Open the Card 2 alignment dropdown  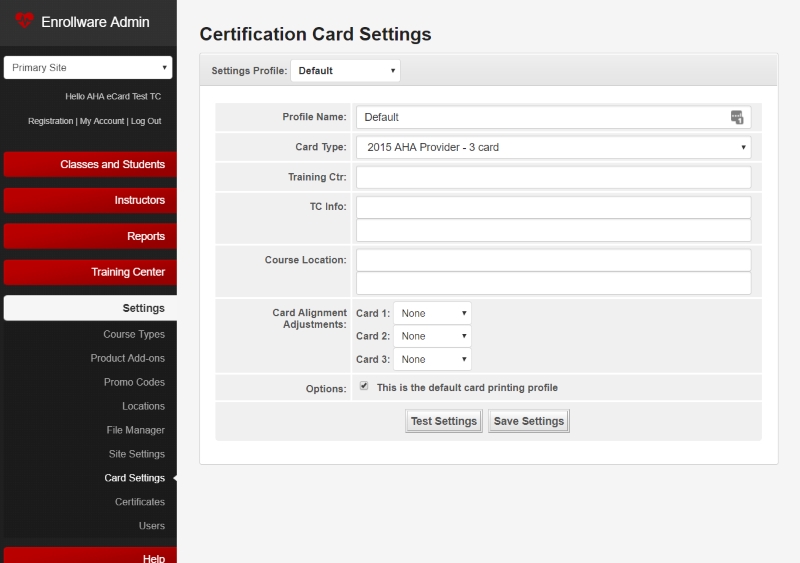[x=432, y=336]
